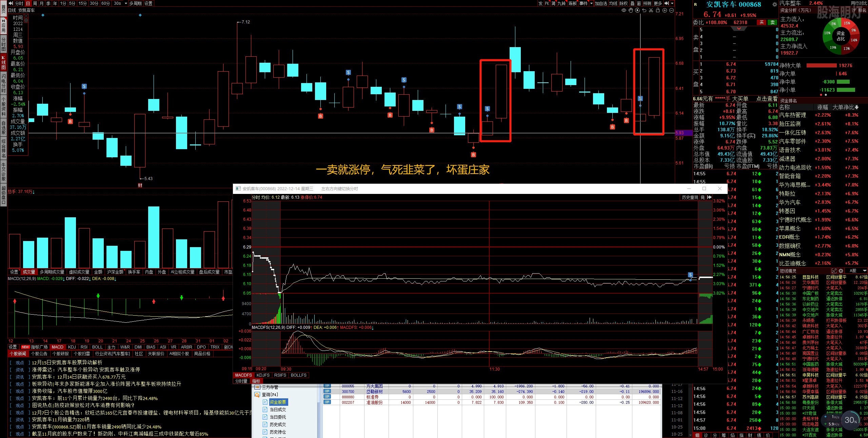Click the collapse arrow icon left of 分时
Screen dimensions: 868x438
tap(11, 3)
